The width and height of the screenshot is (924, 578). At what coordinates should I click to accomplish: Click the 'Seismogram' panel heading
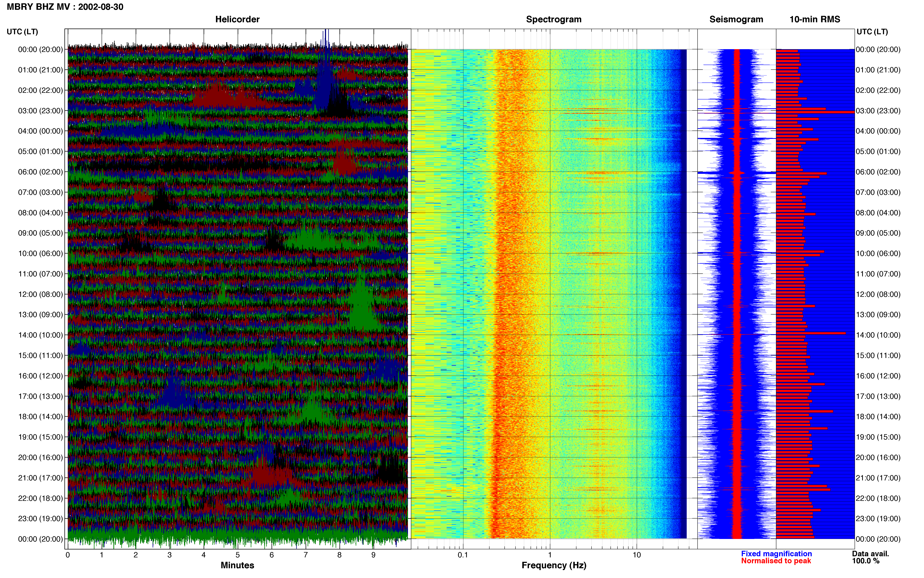(x=736, y=20)
